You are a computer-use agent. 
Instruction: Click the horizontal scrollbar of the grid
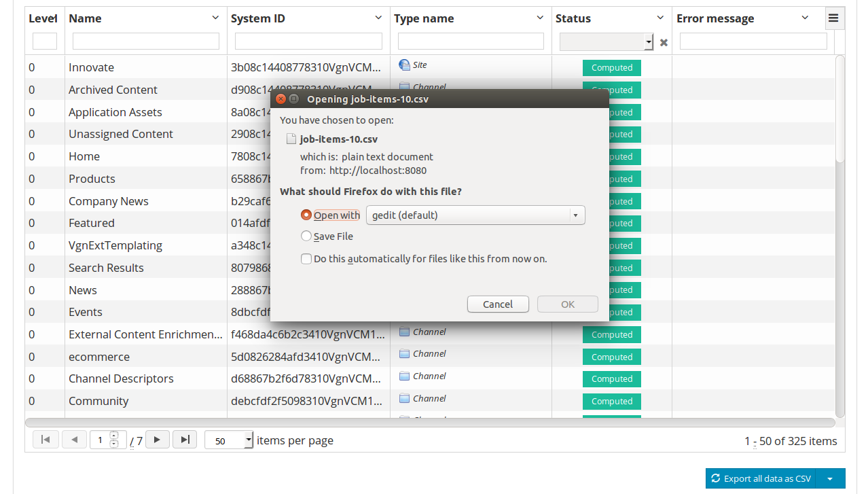pos(430,422)
